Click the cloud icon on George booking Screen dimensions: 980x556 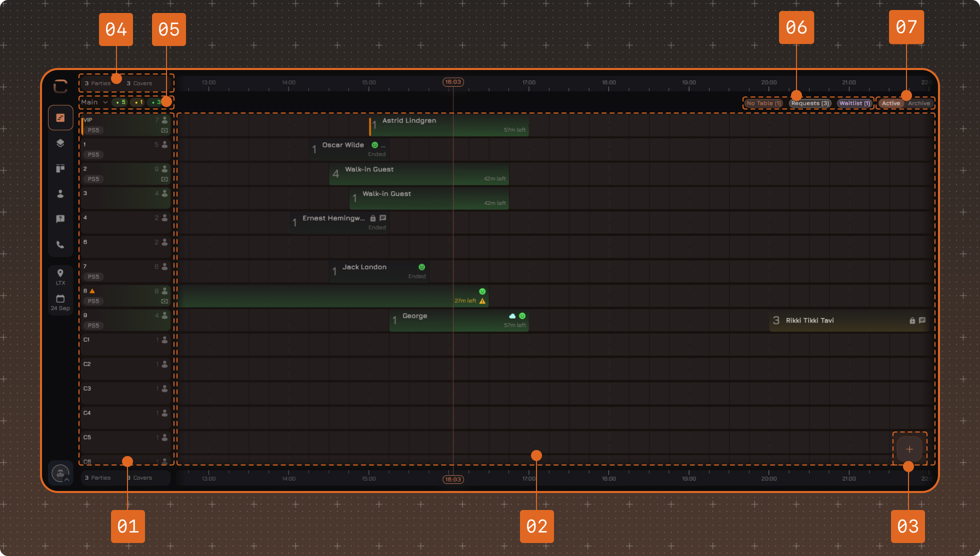tap(512, 316)
